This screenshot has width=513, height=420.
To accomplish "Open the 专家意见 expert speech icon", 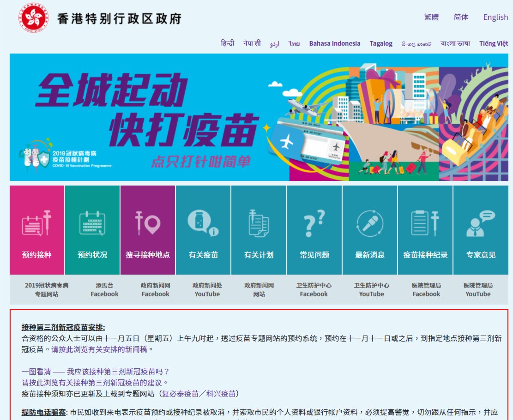I will coord(481,224).
